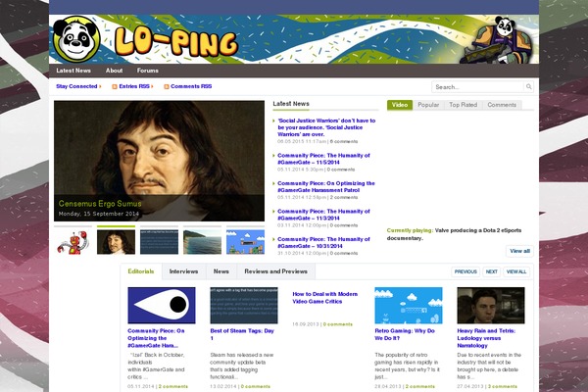Image resolution: width=588 pixels, height=392 pixels.
Task: Click 0 comments under Best of Steam Tags
Action: click(x=256, y=386)
